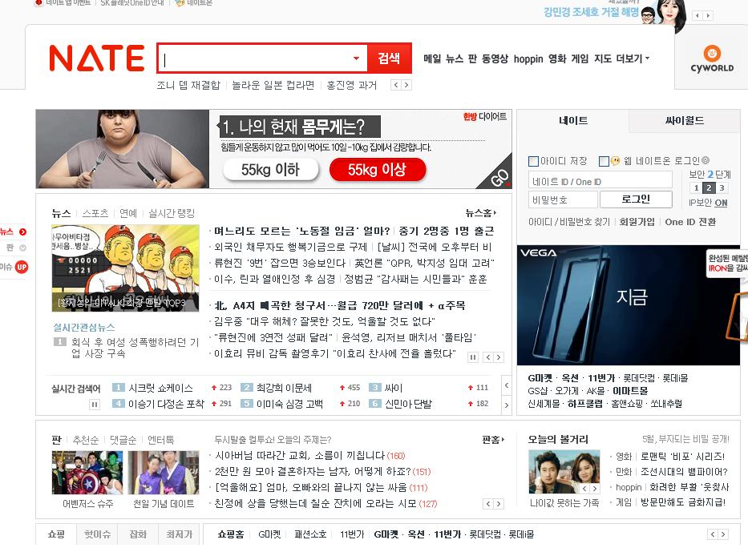Show previous top banner headline

tap(698, 16)
